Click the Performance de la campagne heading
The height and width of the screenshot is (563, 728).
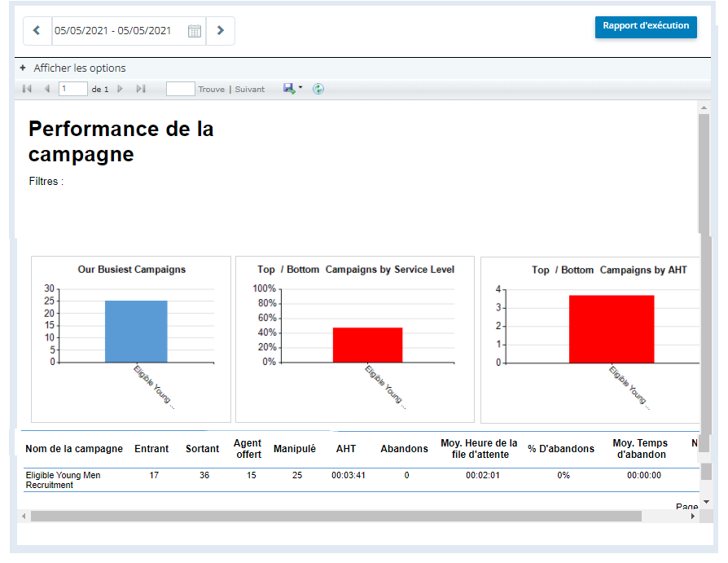(x=121, y=142)
